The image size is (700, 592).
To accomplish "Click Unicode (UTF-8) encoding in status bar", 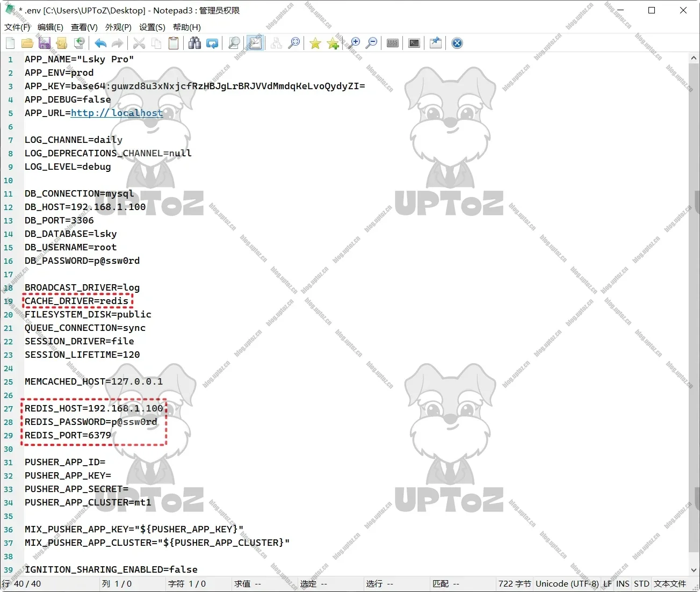I will coord(567,584).
